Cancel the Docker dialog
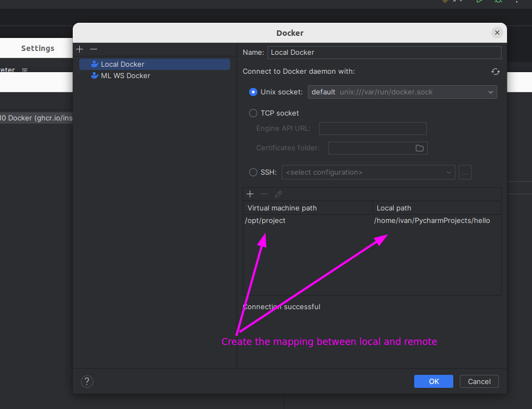Image resolution: width=532 pixels, height=409 pixels. pyautogui.click(x=479, y=381)
